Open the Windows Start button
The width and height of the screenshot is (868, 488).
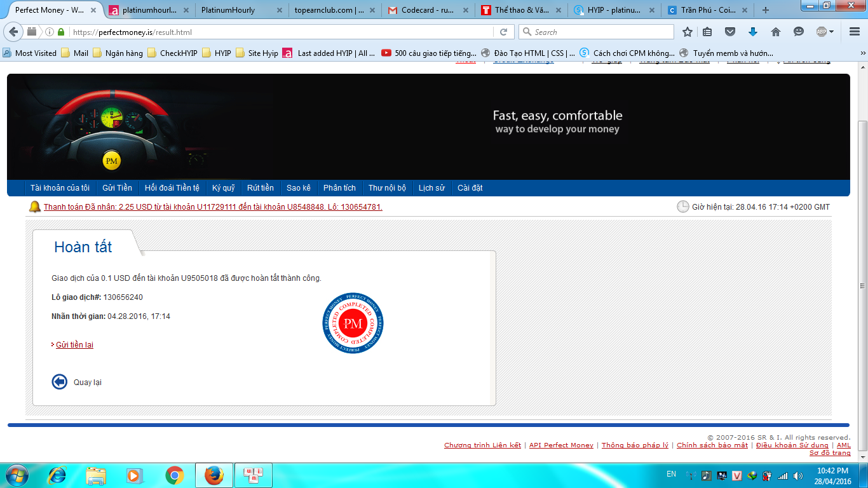pyautogui.click(x=17, y=475)
